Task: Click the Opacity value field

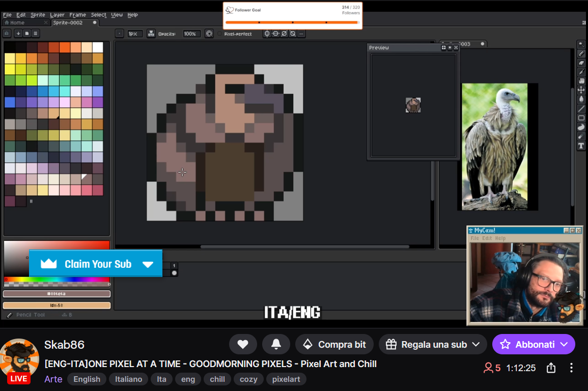Action: click(x=191, y=34)
